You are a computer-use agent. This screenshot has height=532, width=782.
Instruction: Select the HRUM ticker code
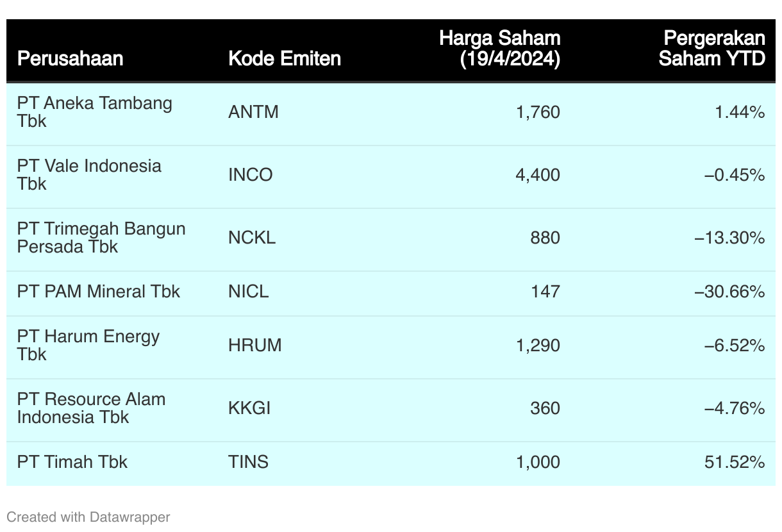tap(254, 345)
